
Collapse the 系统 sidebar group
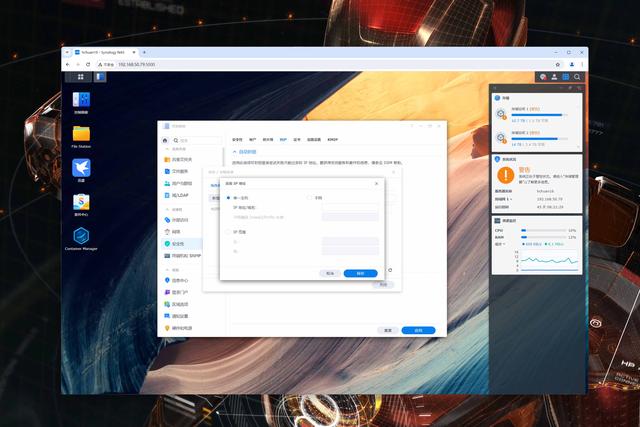167,270
